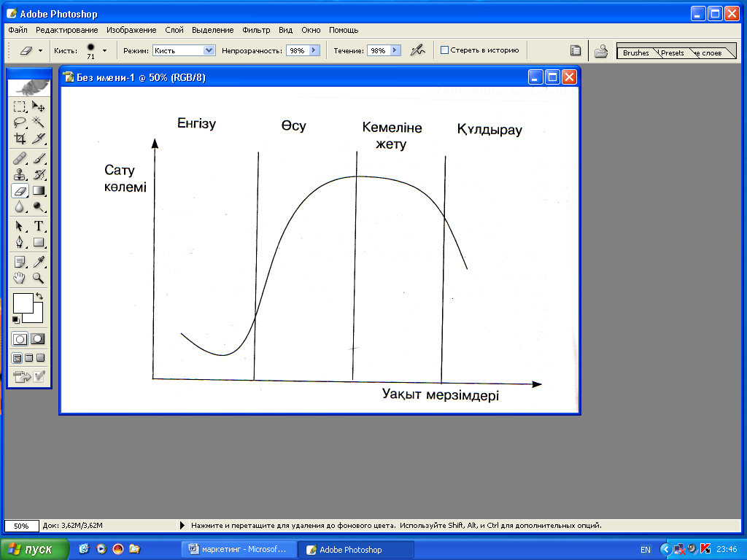Open the palette toggle icon in options bar
The image size is (747, 560).
(x=576, y=50)
